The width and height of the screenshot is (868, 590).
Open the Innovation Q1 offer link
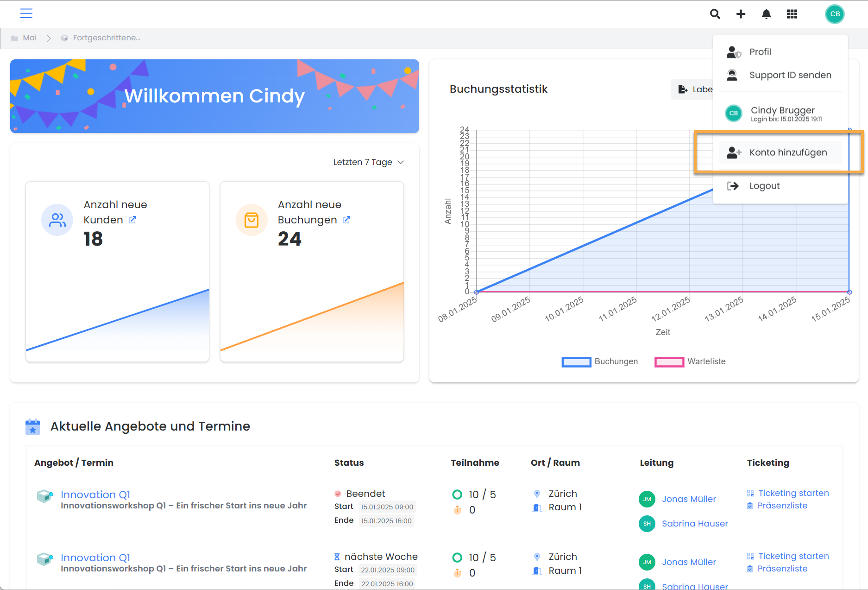coord(95,494)
